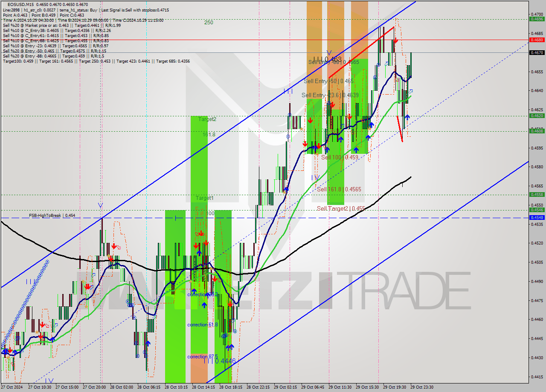Select the '29 Oct 06:45' time label

(312, 387)
